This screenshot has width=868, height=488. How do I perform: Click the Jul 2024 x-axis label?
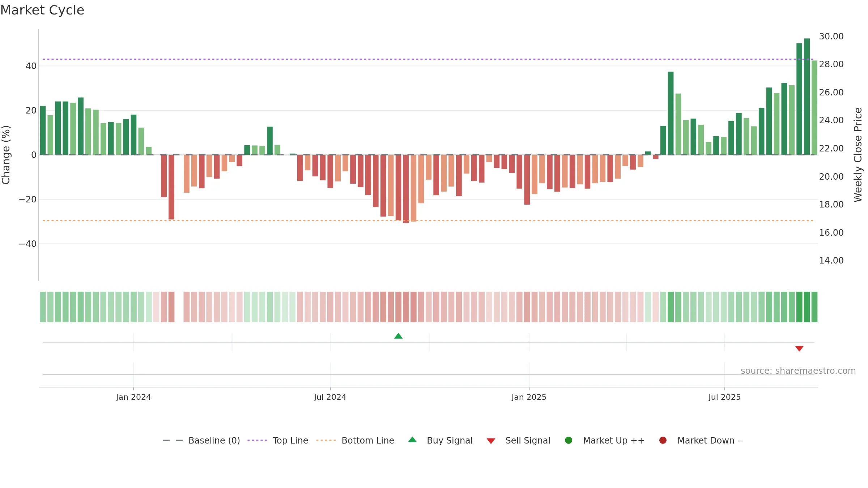(x=330, y=397)
